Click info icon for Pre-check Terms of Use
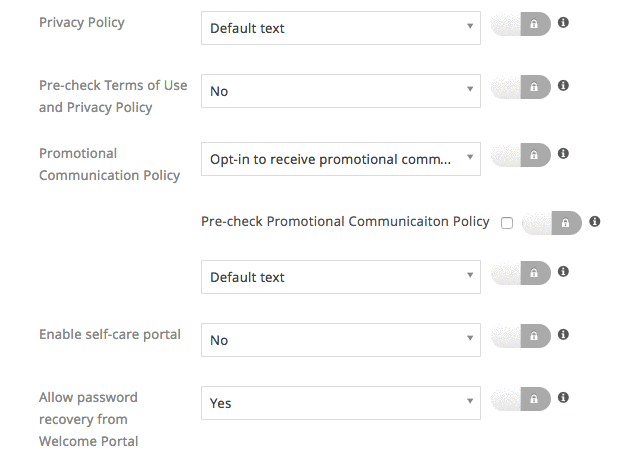The width and height of the screenshot is (632, 458). pos(563,86)
